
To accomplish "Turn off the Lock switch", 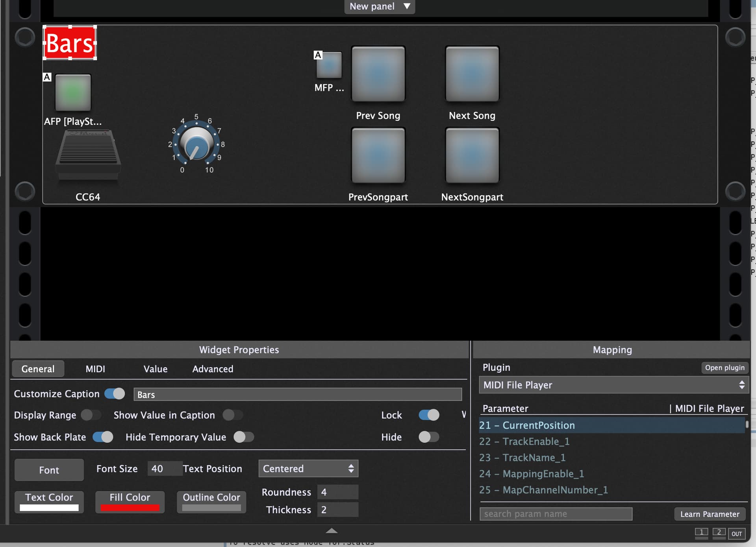I will coord(429,415).
